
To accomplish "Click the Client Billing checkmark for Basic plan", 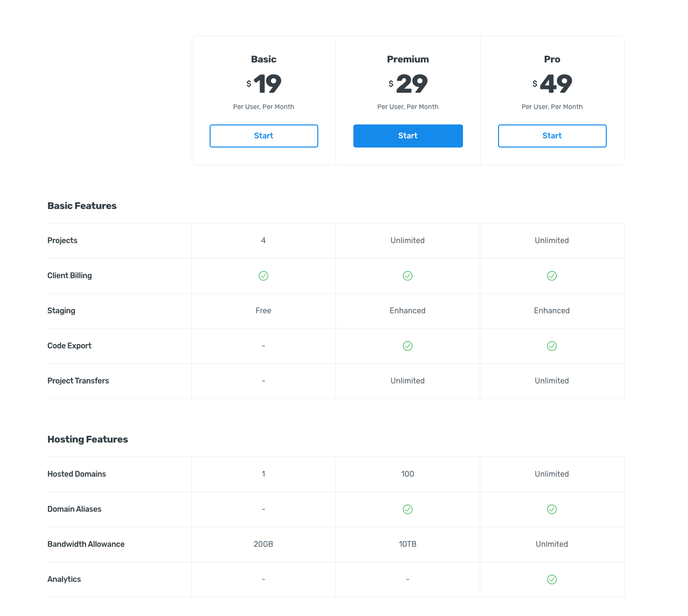I will coord(263,275).
